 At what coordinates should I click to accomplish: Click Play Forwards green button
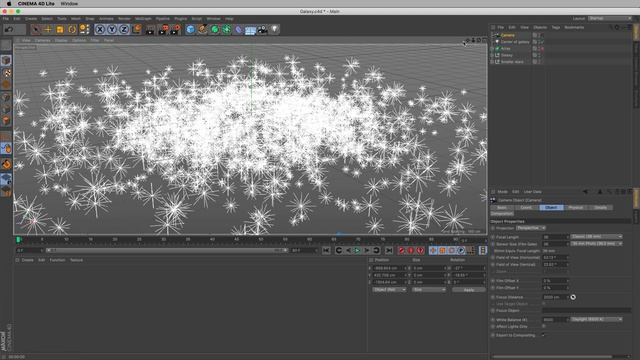pos(357,250)
